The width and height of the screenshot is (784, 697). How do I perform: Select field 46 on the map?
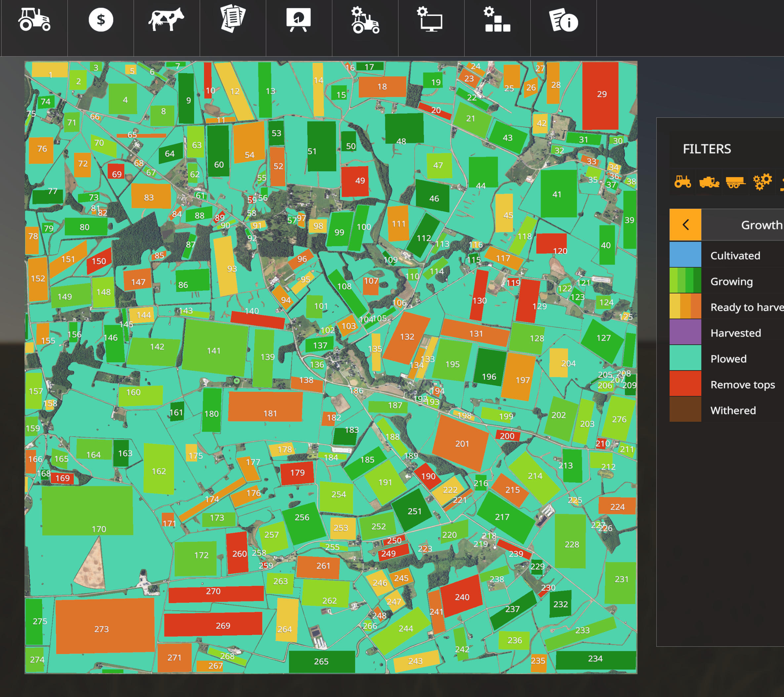click(433, 196)
